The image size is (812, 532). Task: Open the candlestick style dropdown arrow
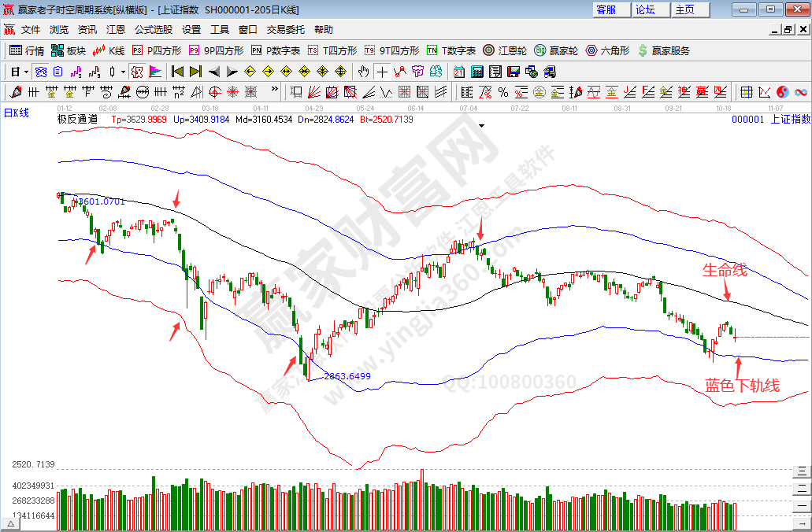pos(123,72)
